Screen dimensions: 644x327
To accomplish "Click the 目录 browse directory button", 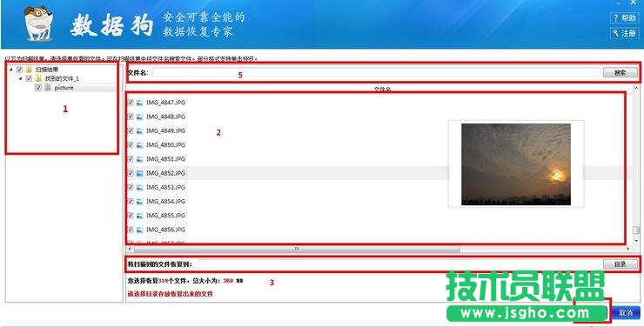I will tap(621, 264).
